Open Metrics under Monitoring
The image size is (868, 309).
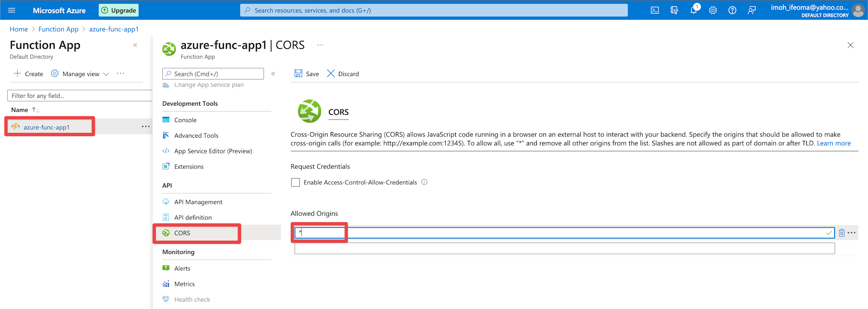(x=184, y=284)
